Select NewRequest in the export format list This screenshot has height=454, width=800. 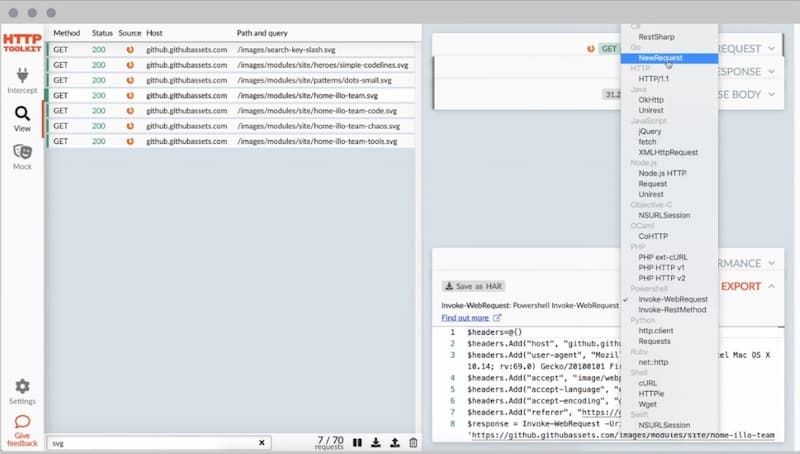tap(669, 58)
